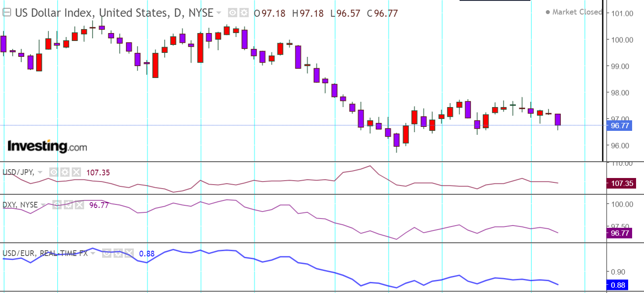Remove the USD/JPY pane with X
644x293 pixels.
pos(76,172)
